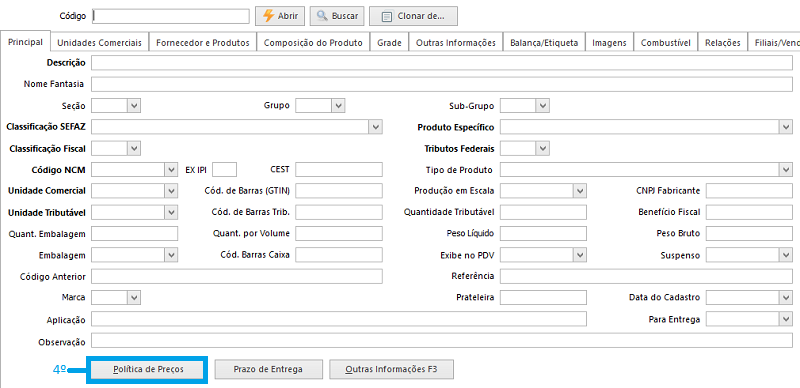Switch to Combustível tab

point(665,43)
